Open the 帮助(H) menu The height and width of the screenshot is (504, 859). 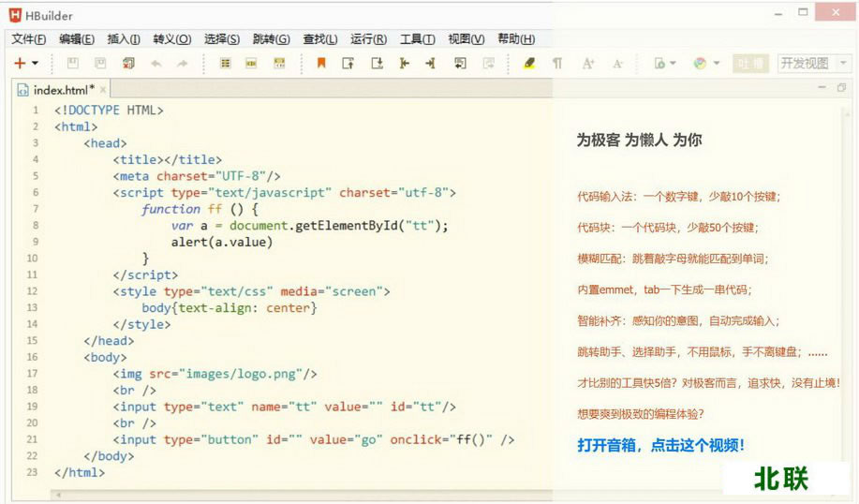[516, 39]
